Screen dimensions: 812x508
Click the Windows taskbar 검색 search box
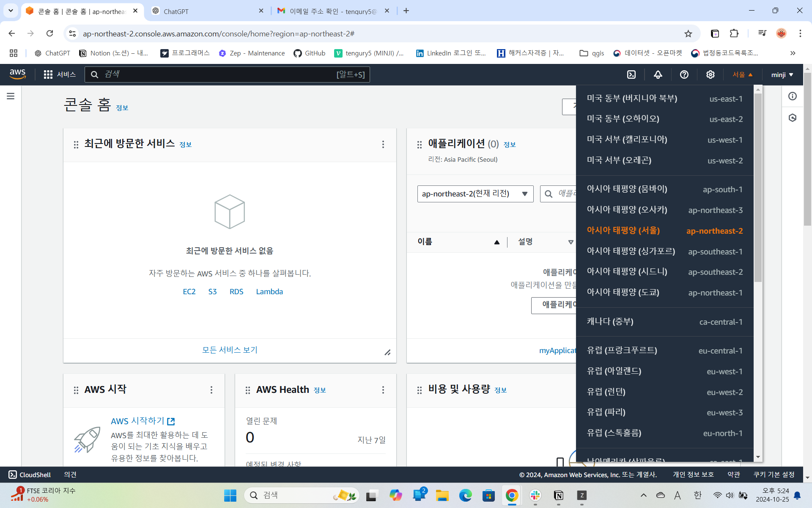pyautogui.click(x=302, y=495)
